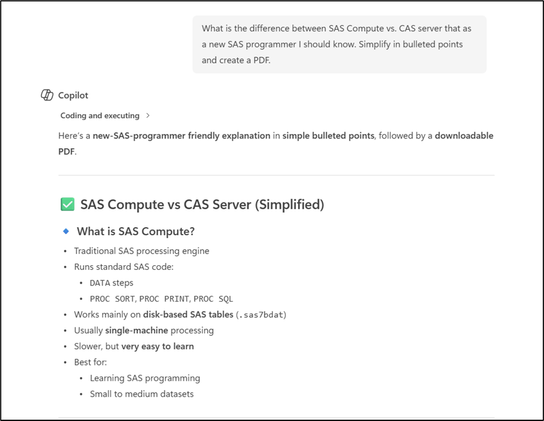Click the Copilot name label
544x421 pixels.
click(73, 95)
